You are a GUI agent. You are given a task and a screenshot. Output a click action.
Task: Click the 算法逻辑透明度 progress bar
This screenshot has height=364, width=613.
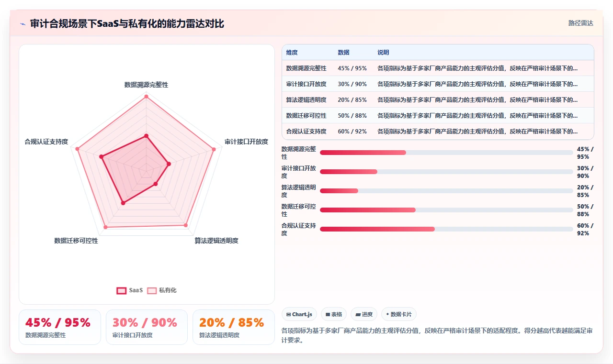446,191
